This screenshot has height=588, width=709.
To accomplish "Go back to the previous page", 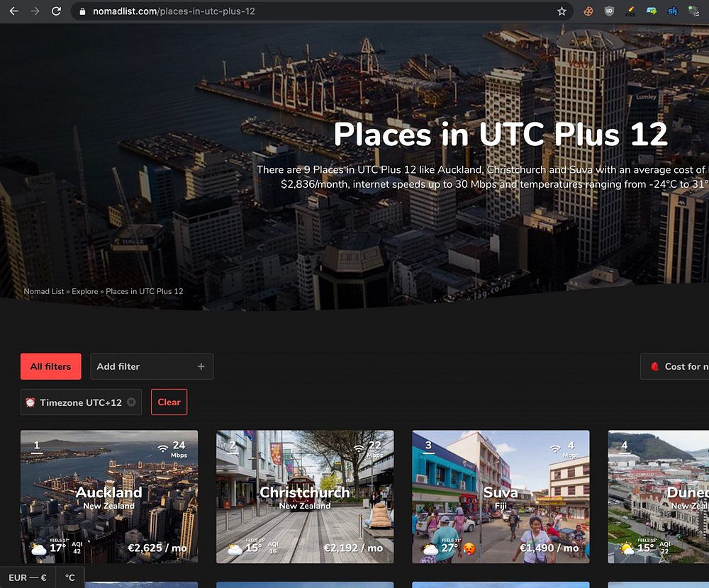I will [x=14, y=11].
